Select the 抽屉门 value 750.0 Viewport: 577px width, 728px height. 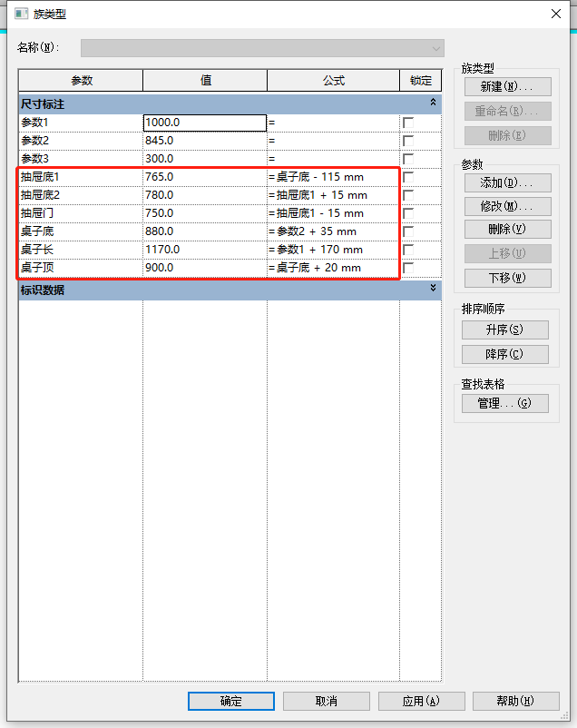pos(205,213)
